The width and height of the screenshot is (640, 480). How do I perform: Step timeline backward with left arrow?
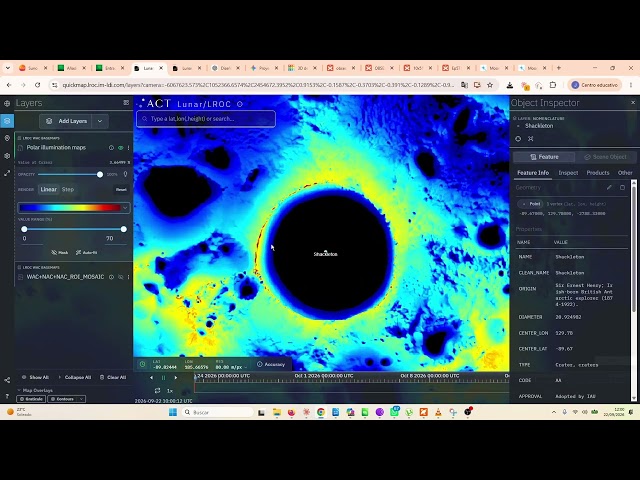151,378
